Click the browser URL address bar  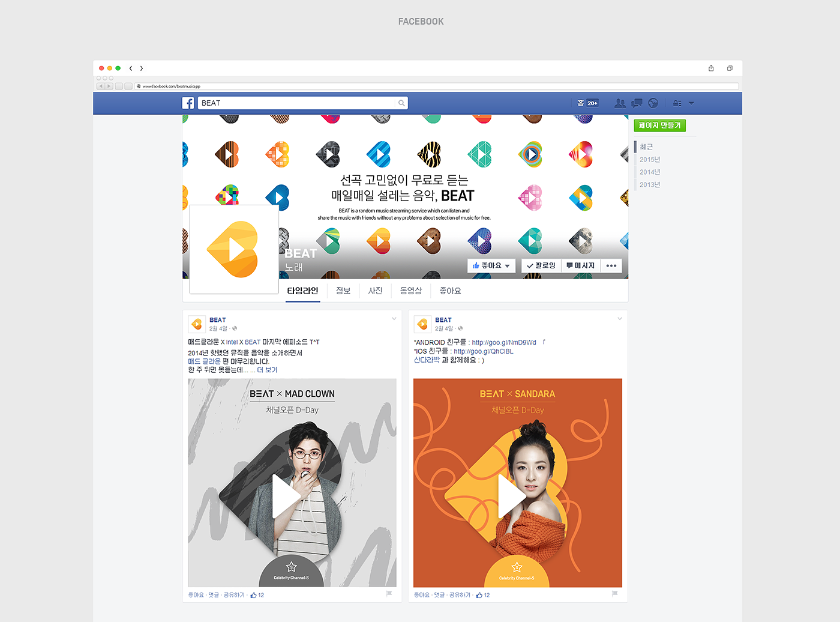(x=437, y=86)
